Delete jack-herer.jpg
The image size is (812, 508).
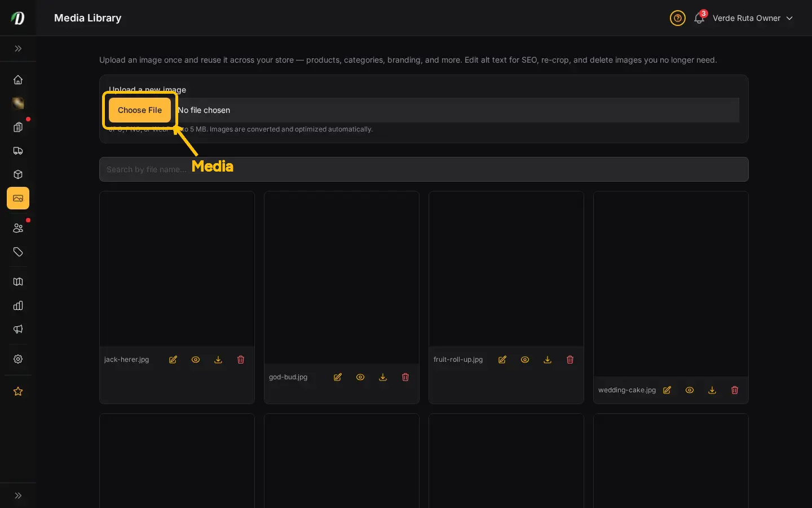pos(241,360)
